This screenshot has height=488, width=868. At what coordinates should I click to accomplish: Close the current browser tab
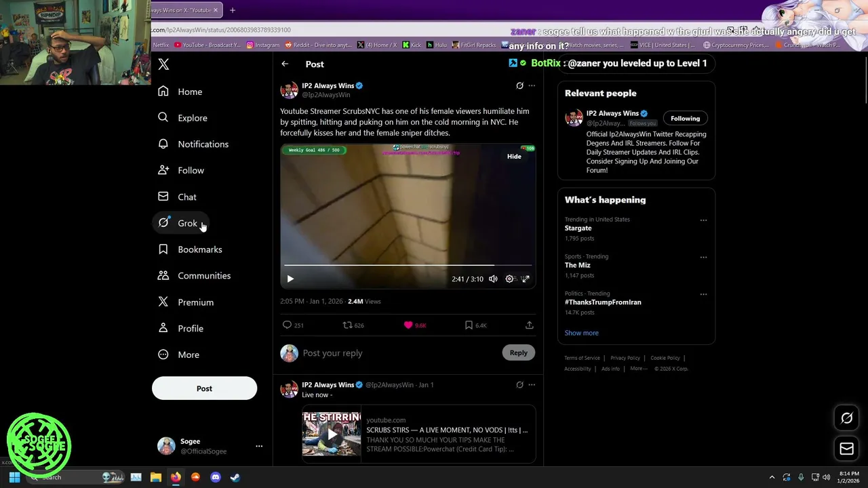tap(216, 10)
